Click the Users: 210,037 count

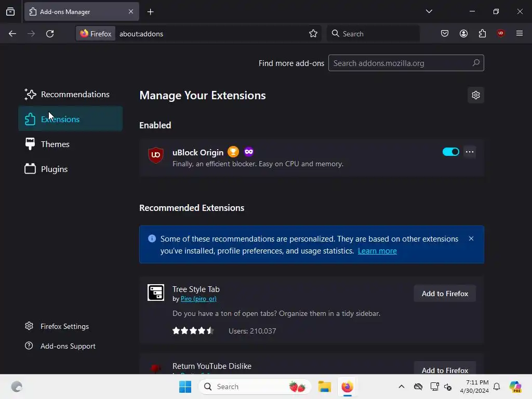click(252, 331)
